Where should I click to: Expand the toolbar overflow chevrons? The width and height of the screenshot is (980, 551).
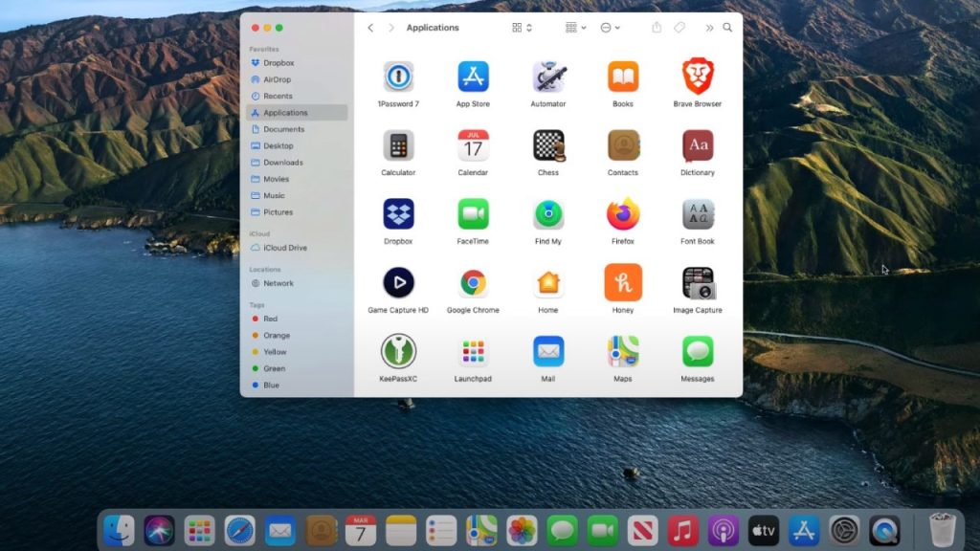[x=709, y=28]
